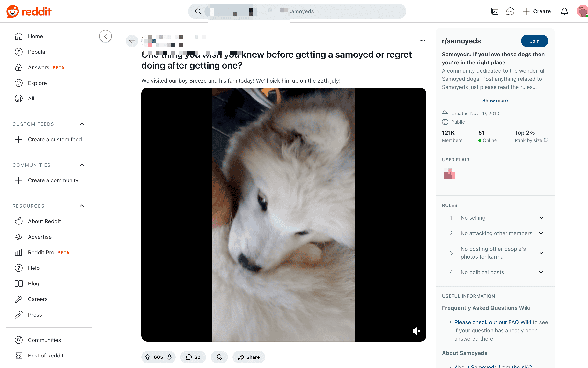588x368 pixels.
Task: Expand No attacking other members rule
Action: (x=541, y=233)
